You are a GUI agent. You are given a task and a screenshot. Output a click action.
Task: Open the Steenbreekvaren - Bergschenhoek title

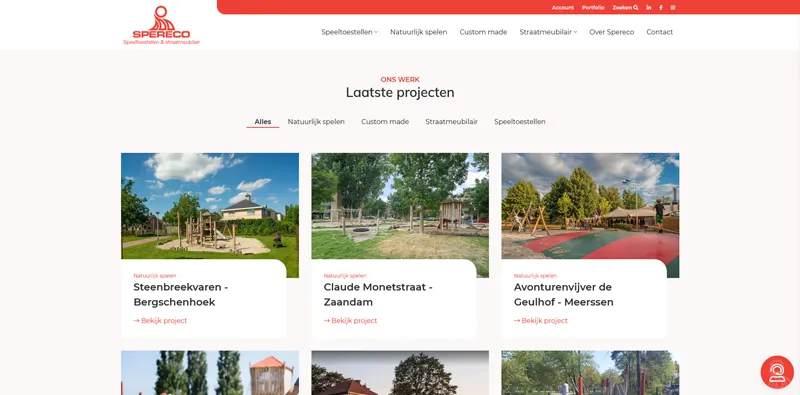[x=181, y=294]
